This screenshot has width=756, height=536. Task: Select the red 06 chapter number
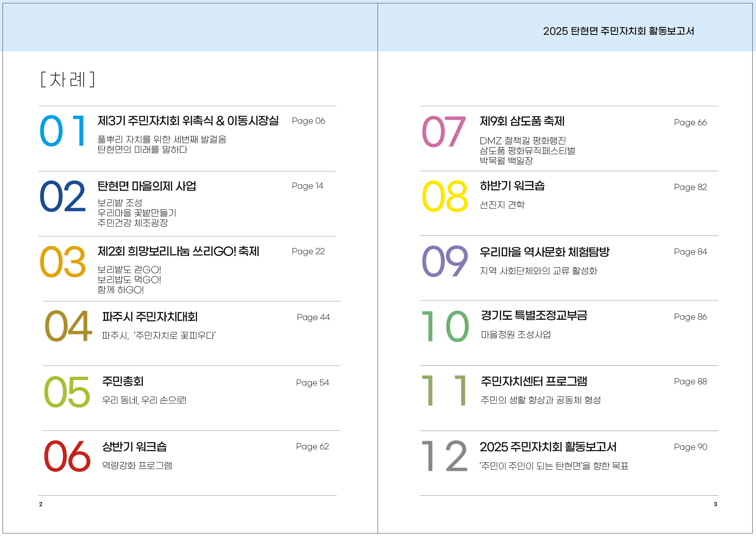tap(67, 456)
